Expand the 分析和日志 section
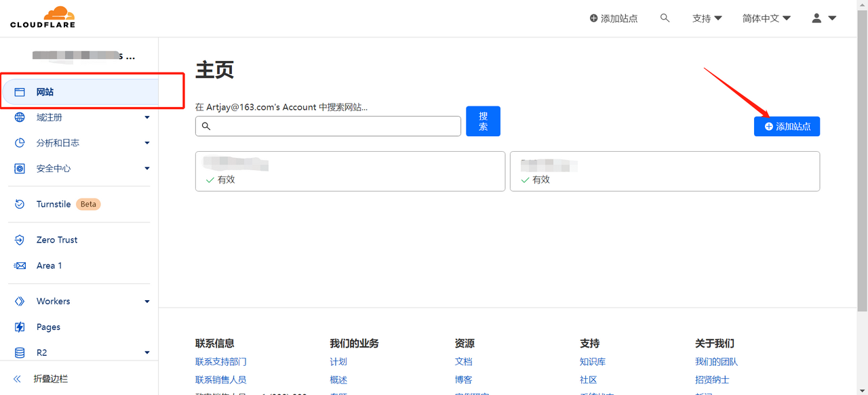This screenshot has height=395, width=868. click(x=147, y=143)
